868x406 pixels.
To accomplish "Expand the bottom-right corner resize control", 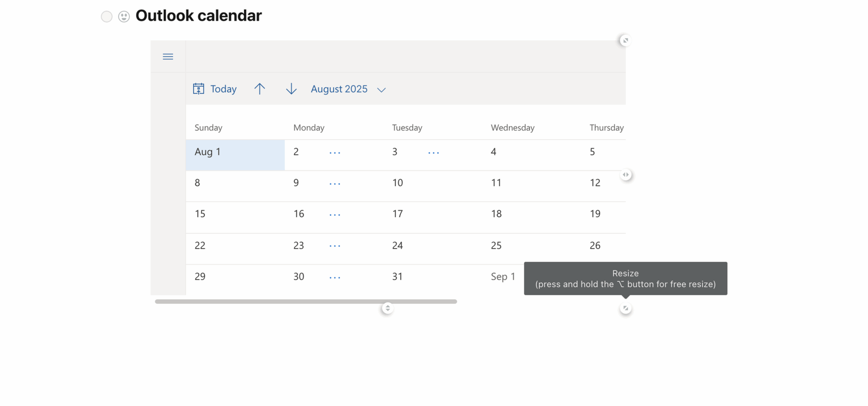I will click(626, 308).
